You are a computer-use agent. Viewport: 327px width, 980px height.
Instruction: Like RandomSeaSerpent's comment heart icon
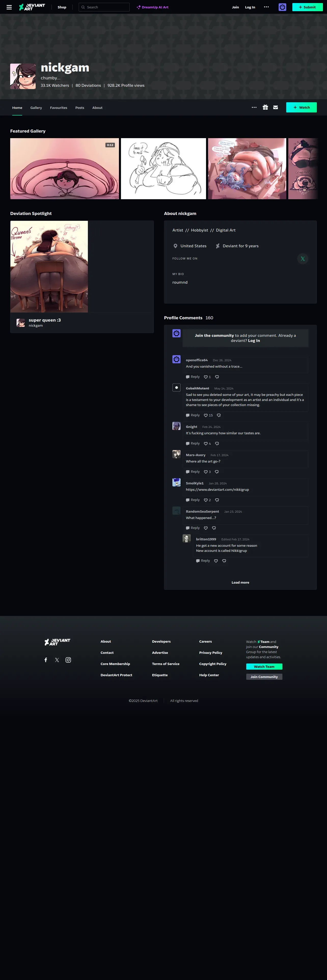206,528
